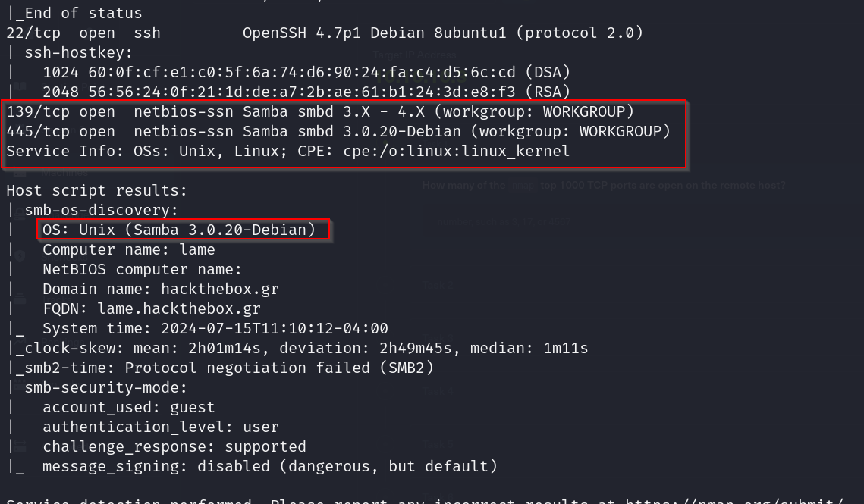The width and height of the screenshot is (864, 504).
Task: Click the FQDN lame.hackthebox.gr text
Action: (x=152, y=309)
